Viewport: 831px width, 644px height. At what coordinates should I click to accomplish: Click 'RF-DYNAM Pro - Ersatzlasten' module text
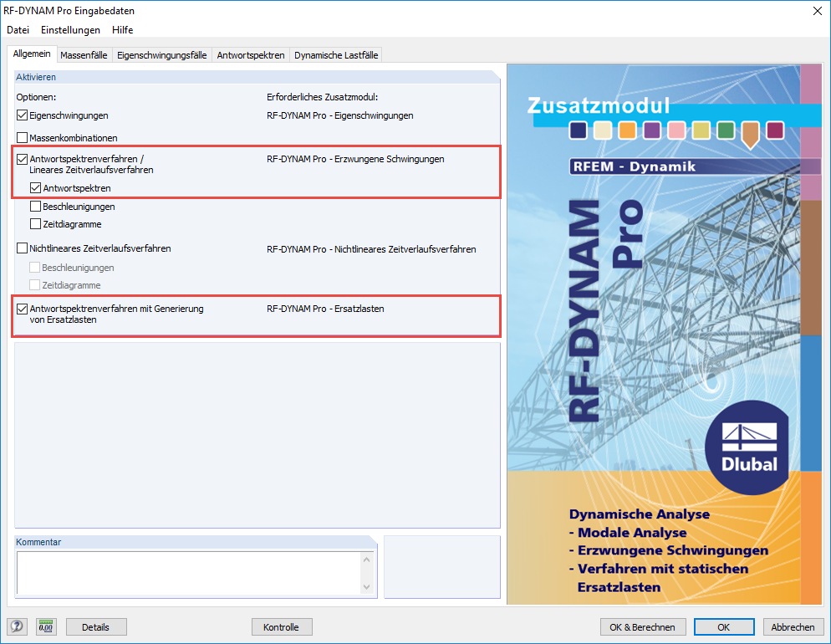(x=325, y=309)
